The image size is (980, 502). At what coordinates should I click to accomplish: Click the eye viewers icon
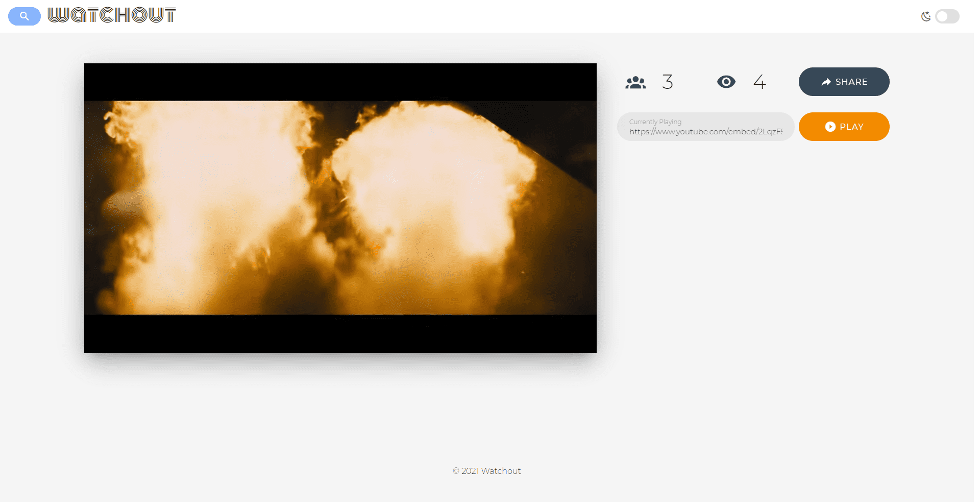click(726, 82)
